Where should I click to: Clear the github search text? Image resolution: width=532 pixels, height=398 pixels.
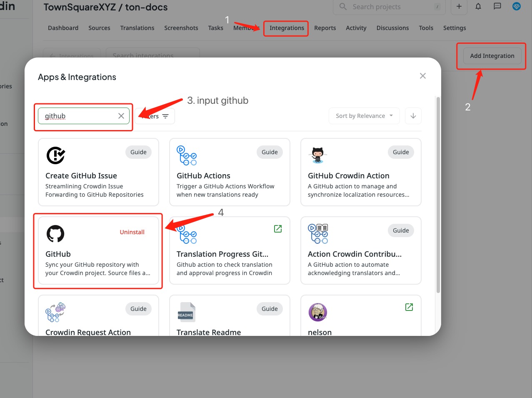(121, 116)
